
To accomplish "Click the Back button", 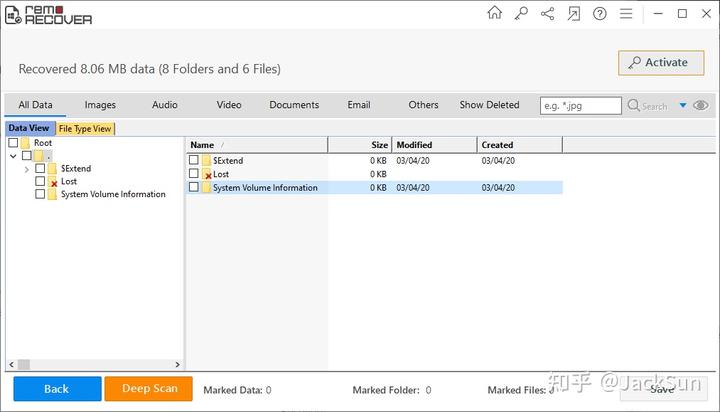I will coord(57,389).
